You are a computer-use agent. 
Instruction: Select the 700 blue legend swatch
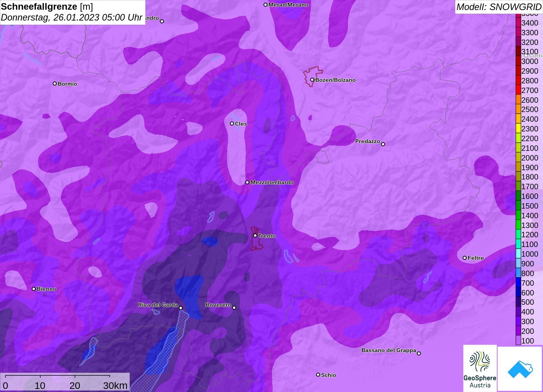518,283
